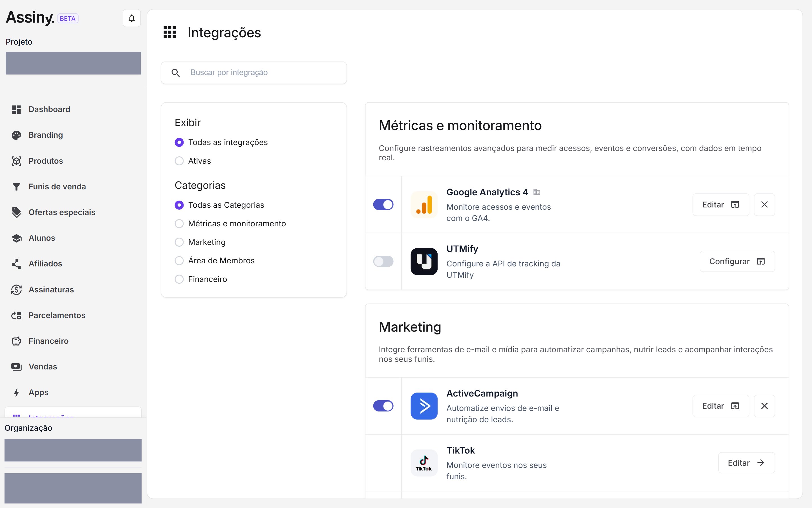The width and height of the screenshot is (812, 508).
Task: Open the Projeto selector box
Action: 73,63
